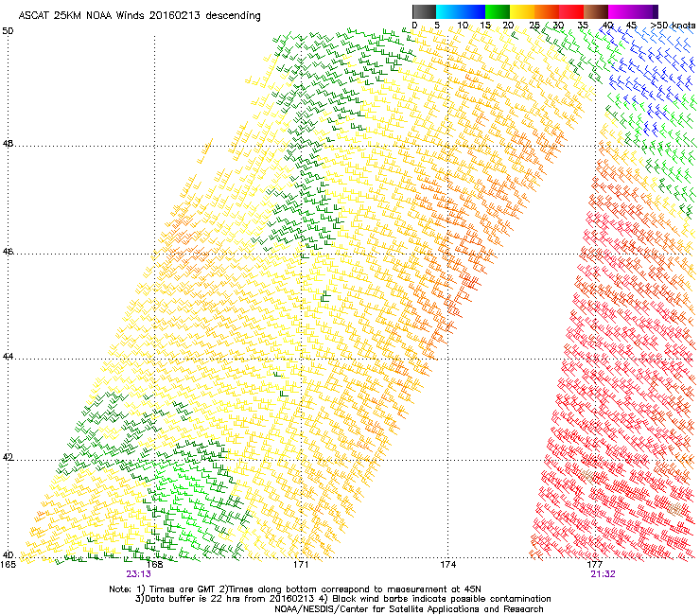Click the longitude "174" axis label
Screen dimensions: 700x615
(448, 565)
